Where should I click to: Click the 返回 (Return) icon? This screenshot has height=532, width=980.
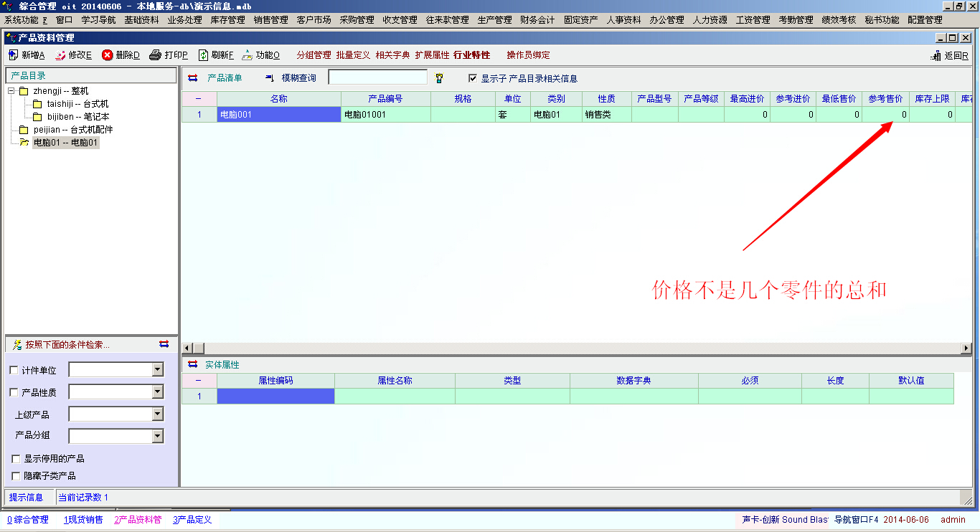(936, 56)
